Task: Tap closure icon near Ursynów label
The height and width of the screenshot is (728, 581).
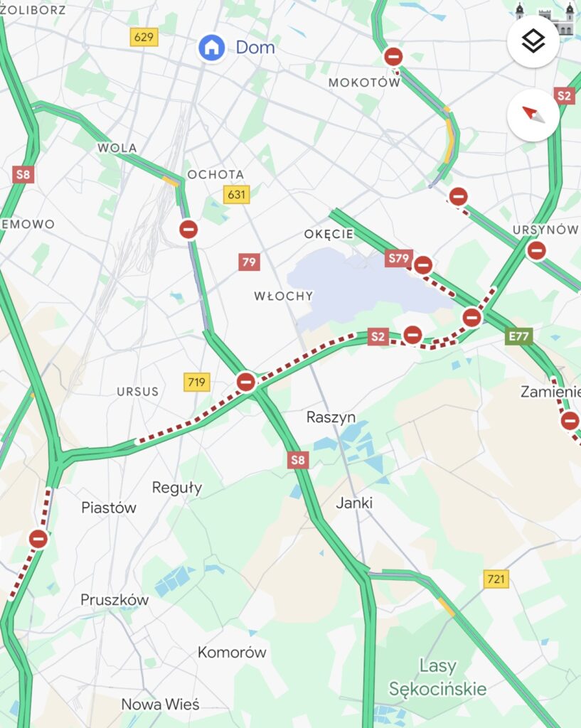Action: [x=536, y=251]
